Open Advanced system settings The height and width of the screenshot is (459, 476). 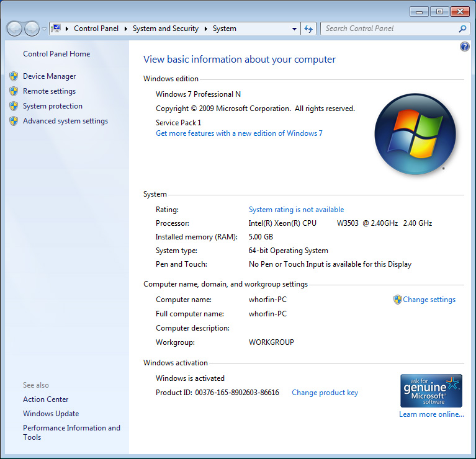65,121
